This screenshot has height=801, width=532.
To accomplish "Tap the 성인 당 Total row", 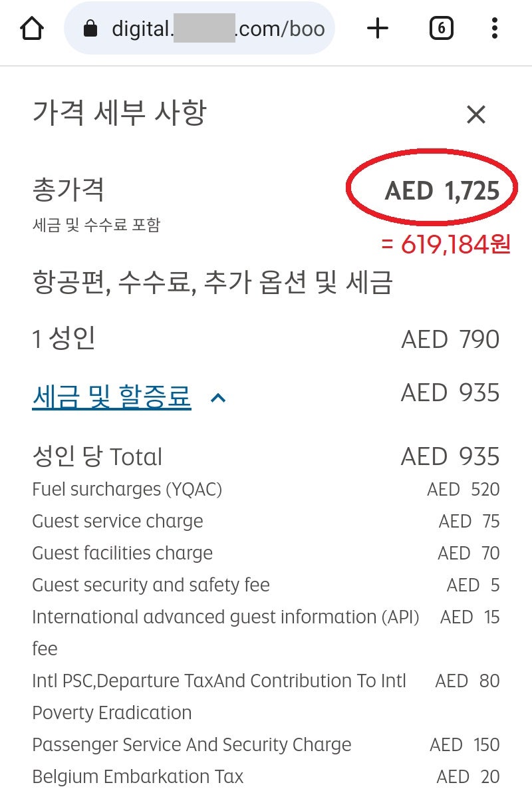I will point(97,457).
